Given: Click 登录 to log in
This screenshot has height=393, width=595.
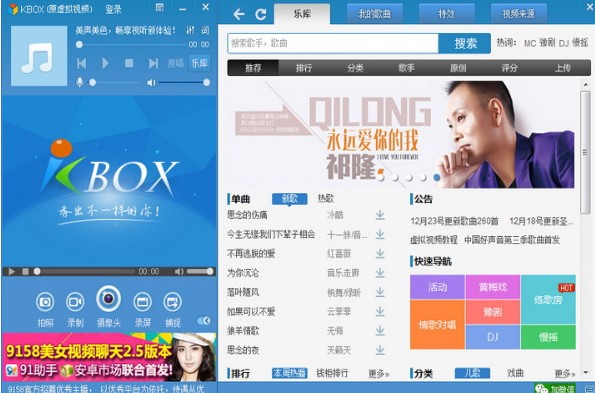Looking at the screenshot, I should [113, 9].
